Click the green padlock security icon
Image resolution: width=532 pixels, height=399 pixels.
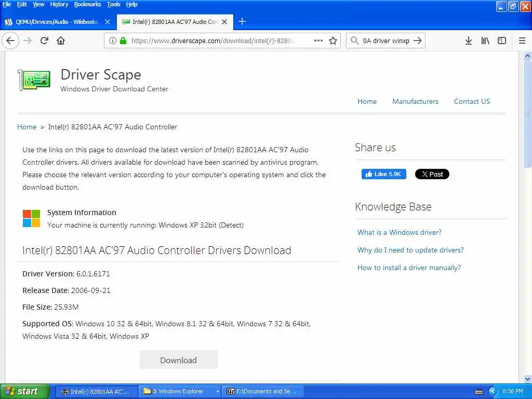[x=123, y=41]
